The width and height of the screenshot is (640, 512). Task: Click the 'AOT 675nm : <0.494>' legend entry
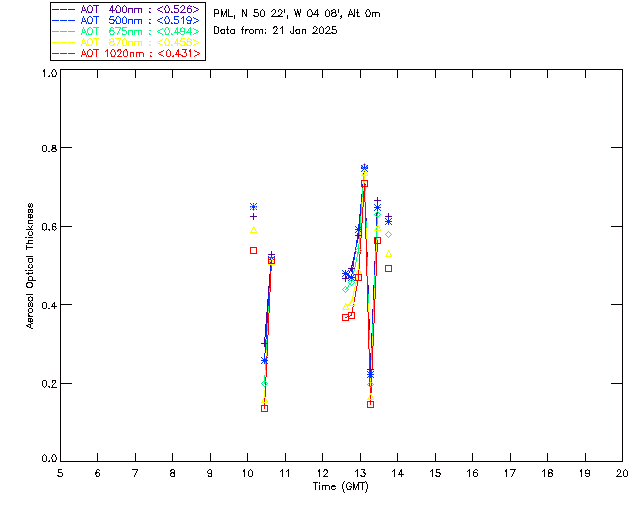pos(126,31)
